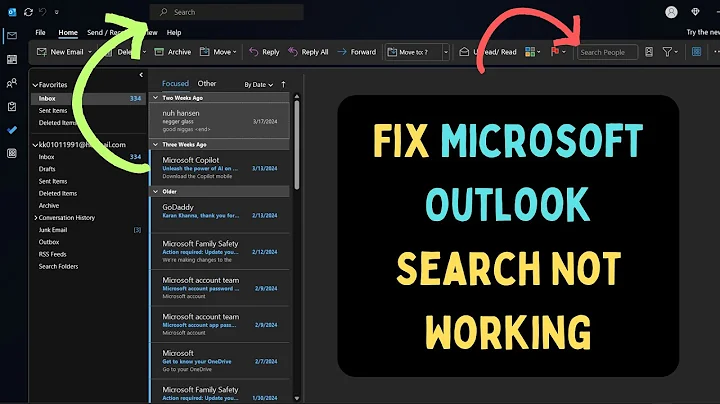
Task: Open People contacts in left rail
Action: pos(12,83)
